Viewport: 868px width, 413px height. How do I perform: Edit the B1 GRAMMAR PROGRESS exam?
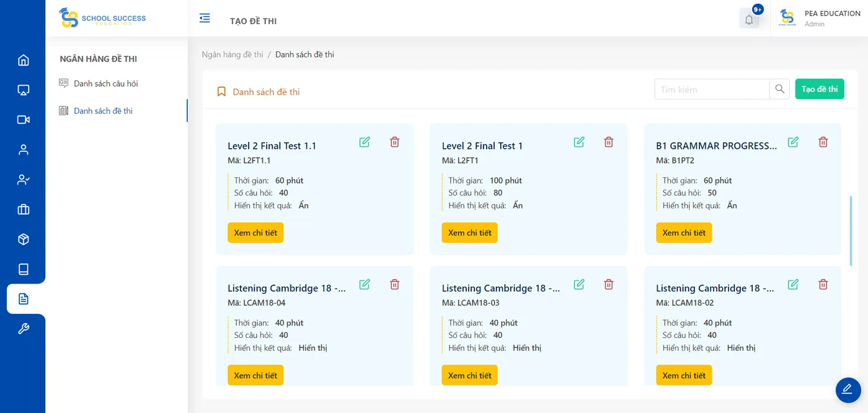[793, 142]
